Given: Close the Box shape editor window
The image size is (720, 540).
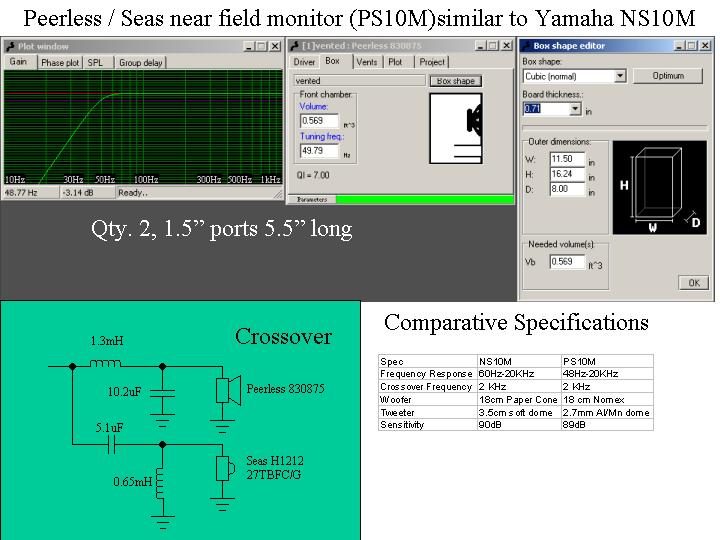Looking at the screenshot, I should [x=705, y=46].
